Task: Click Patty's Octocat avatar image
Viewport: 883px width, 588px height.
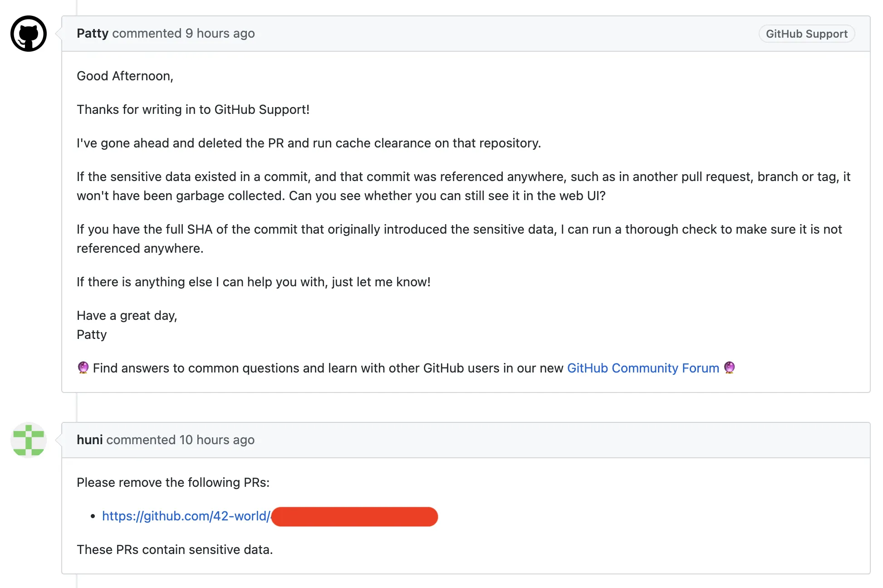Action: tap(28, 34)
